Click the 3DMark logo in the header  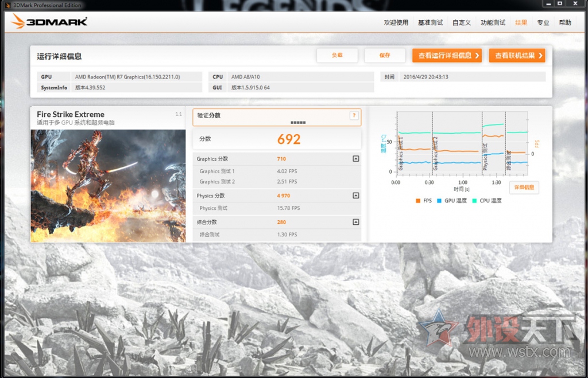coord(49,21)
